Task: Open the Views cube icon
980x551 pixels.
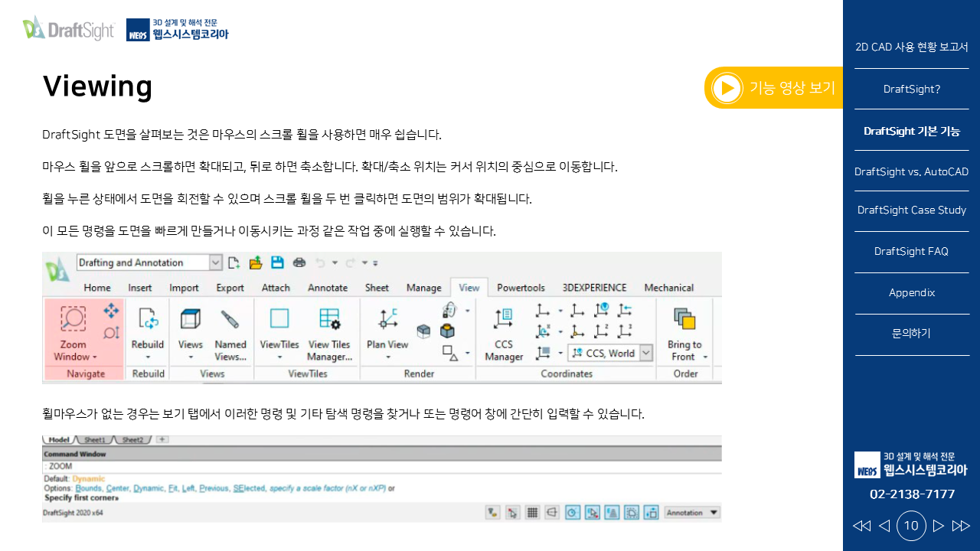Action: [x=190, y=319]
